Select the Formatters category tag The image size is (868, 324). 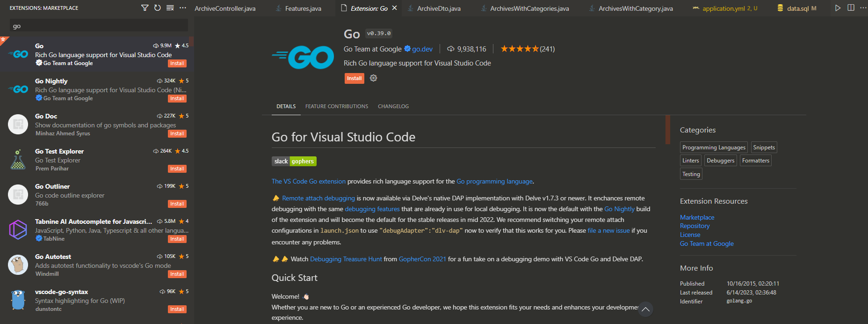(756, 161)
